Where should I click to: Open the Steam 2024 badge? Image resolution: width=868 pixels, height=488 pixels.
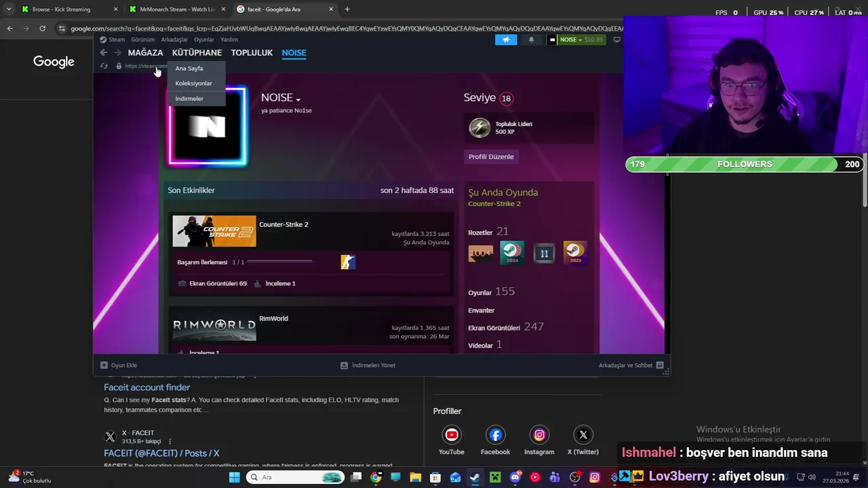[512, 253]
